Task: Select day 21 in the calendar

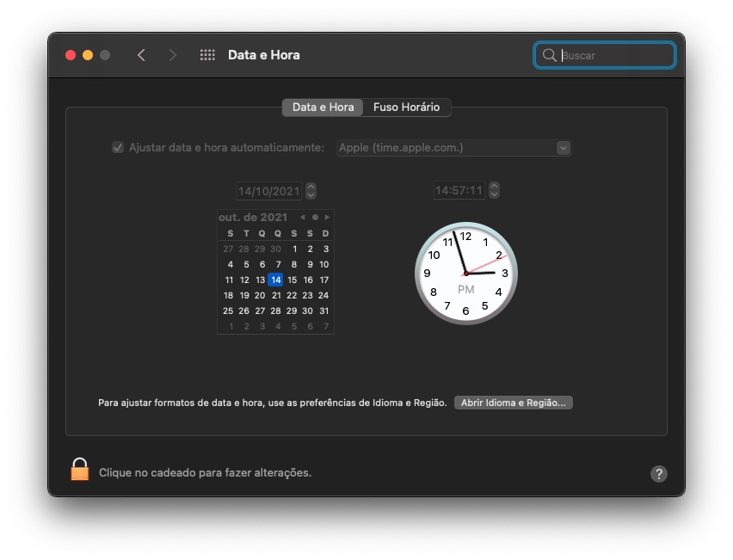Action: (276, 295)
